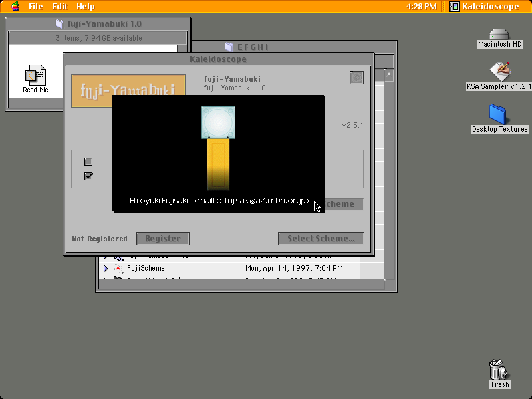This screenshot has width=532, height=399.
Task: Enable the unchecked checkbox in Kaleidoscope panel
Action: 88,162
